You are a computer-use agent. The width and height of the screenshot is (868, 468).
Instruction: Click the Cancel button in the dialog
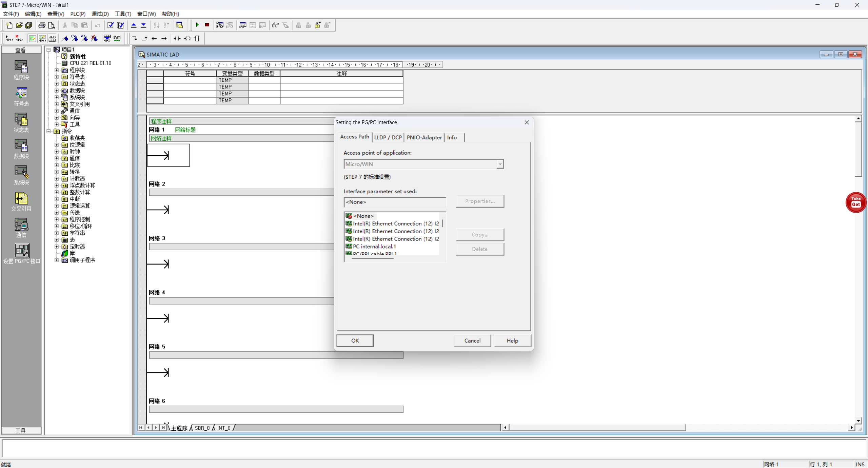pyautogui.click(x=472, y=340)
